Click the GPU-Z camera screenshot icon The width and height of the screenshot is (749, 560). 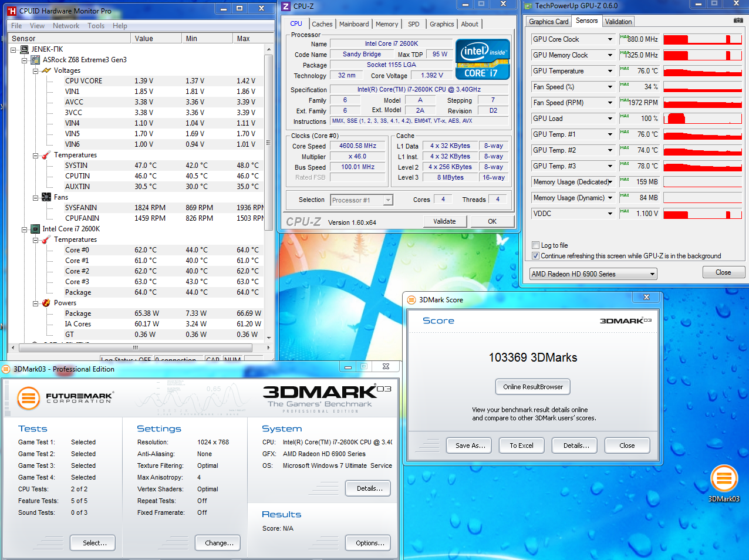[738, 21]
